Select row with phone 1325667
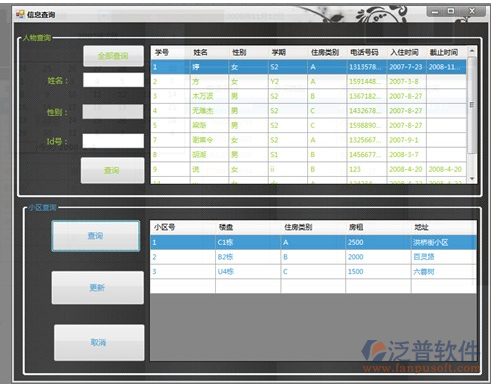 click(x=308, y=140)
